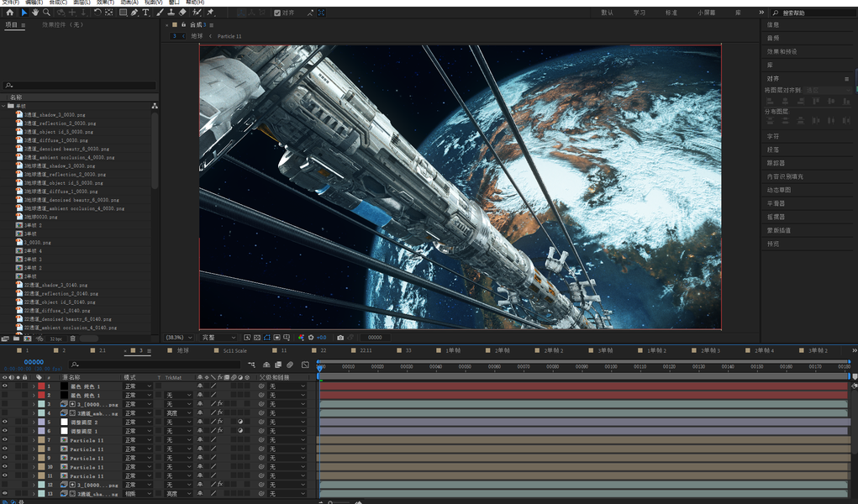Viewport: 858px width, 504px height.
Task: Select the Eraser tool
Action: [182, 12]
